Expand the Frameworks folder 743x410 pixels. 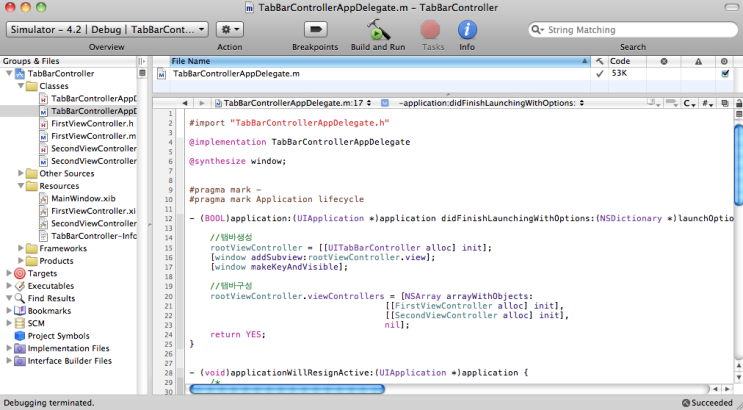pos(21,248)
